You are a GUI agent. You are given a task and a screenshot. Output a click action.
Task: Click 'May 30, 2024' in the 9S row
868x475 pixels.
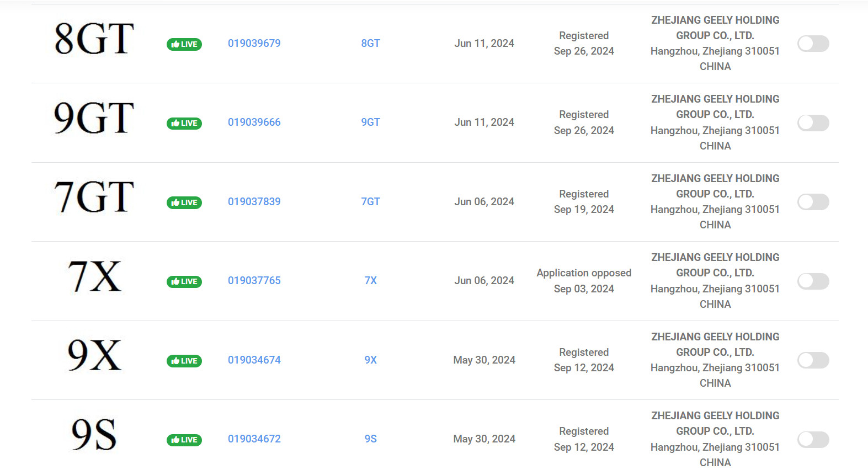click(484, 439)
